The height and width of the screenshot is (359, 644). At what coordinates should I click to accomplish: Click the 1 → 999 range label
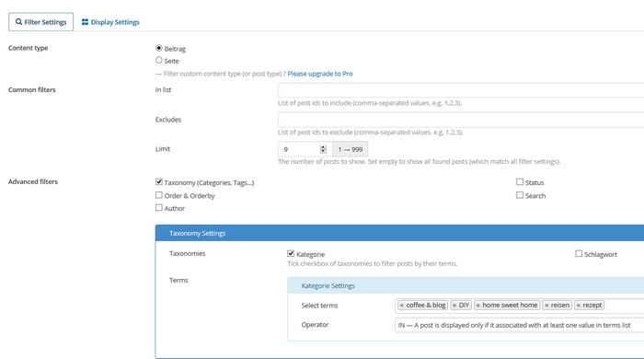click(x=351, y=149)
